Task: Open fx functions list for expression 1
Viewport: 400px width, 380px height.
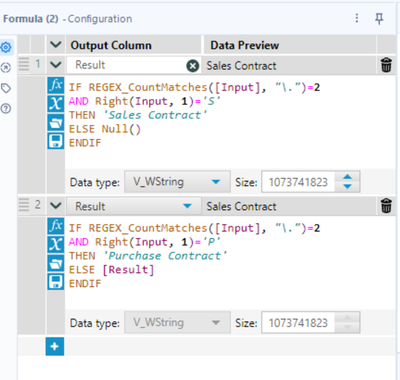Action: [x=55, y=85]
